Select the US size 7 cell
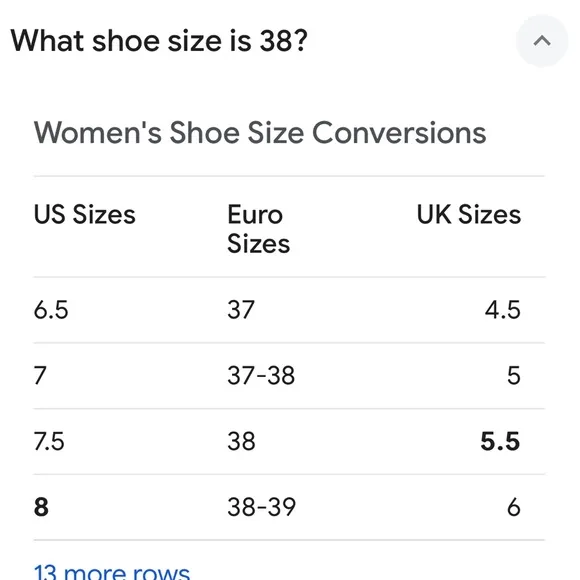Viewport: 580px width, 580px height. (40, 375)
